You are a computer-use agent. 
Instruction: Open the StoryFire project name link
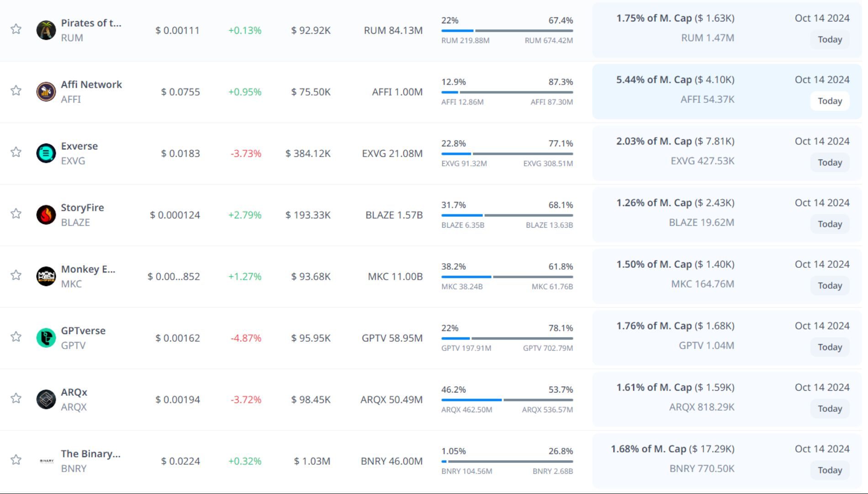(x=82, y=207)
